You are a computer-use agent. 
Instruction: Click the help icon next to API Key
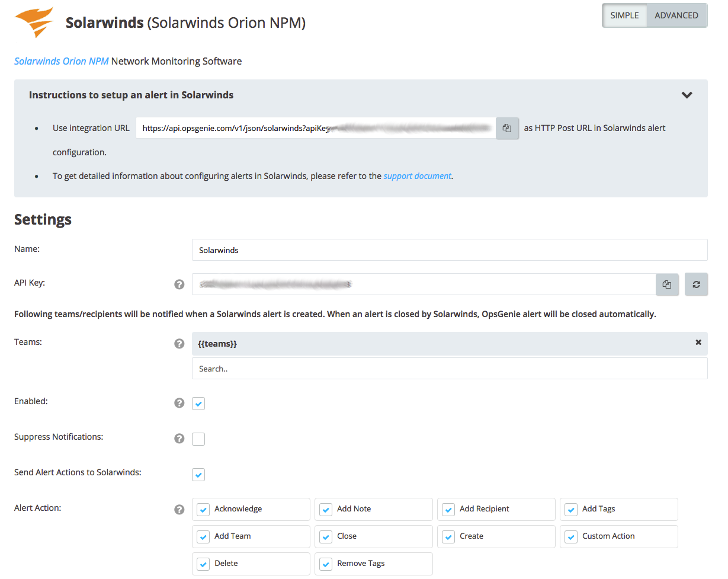pyautogui.click(x=179, y=284)
